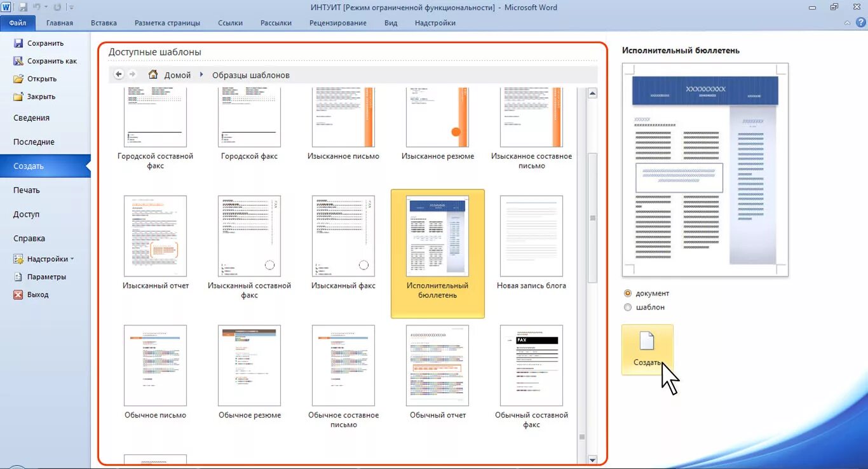Image resolution: width=868 pixels, height=469 pixels.
Task: Select the Обычное письмо template
Action: [156, 374]
